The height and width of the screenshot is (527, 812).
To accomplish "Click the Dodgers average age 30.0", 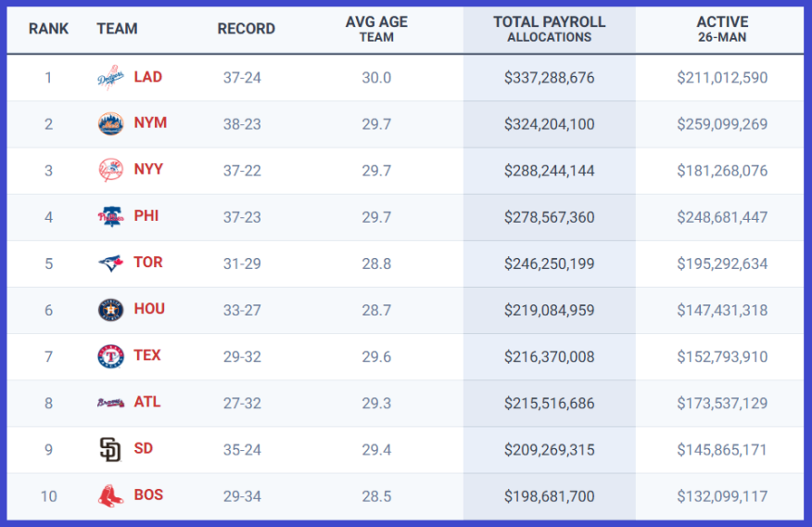I will 376,78.
